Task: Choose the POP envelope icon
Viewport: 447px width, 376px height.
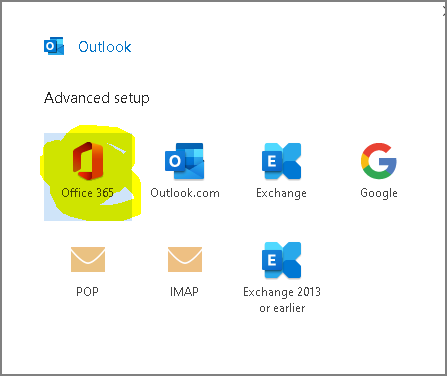Action: point(88,259)
